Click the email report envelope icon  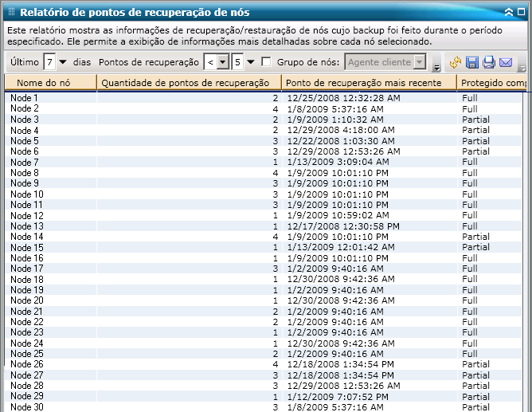click(x=506, y=62)
